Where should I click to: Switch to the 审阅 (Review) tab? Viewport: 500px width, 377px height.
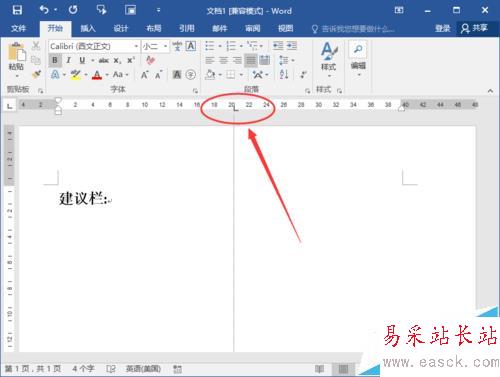click(x=253, y=28)
